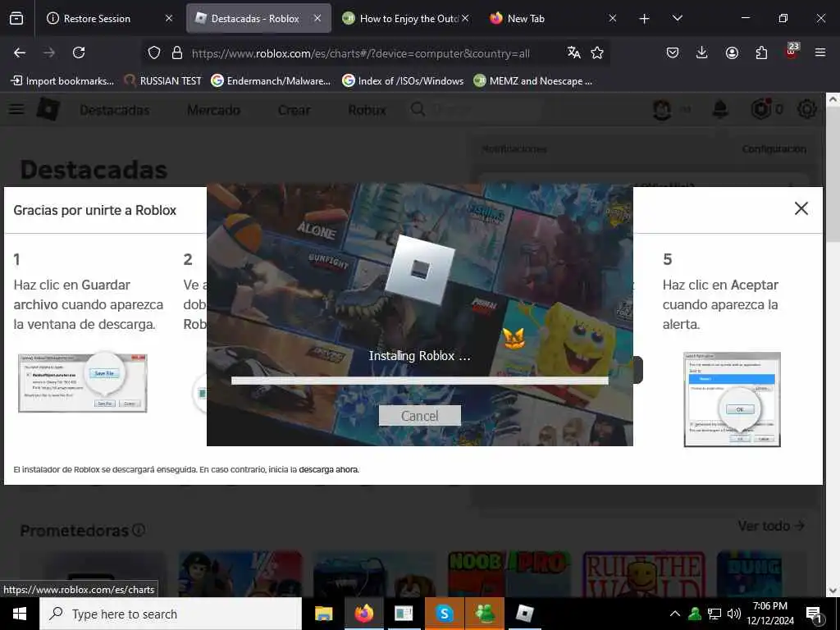Click the volume speaker tray icon
840x630 pixels.
tap(734, 614)
